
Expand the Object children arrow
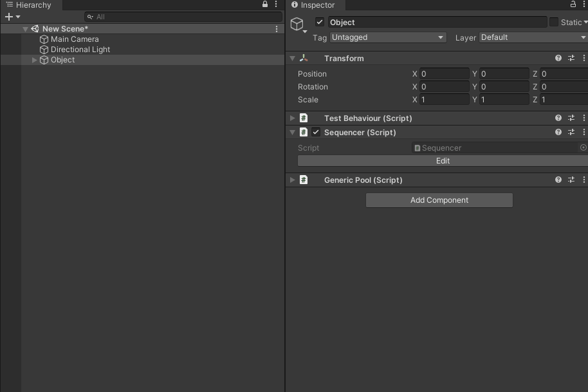tap(34, 60)
